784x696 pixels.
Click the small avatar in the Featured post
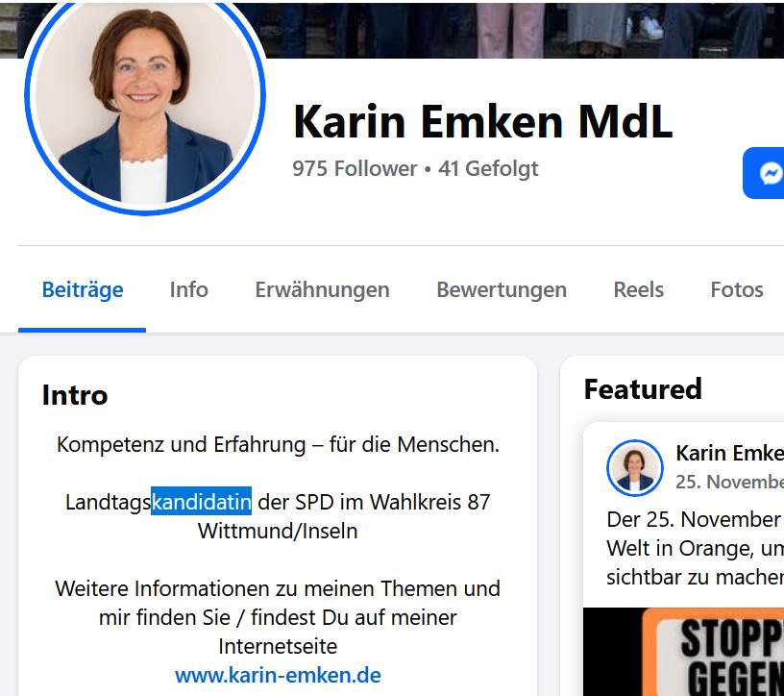pos(635,468)
